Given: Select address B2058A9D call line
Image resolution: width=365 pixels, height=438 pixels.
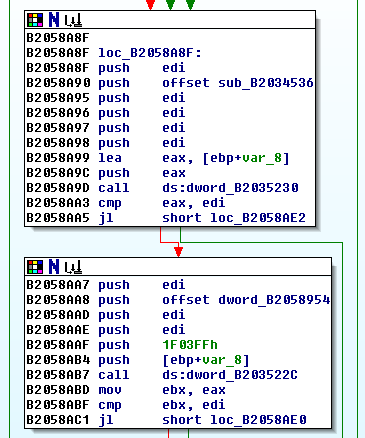Looking at the screenshot, I should tap(162, 188).
